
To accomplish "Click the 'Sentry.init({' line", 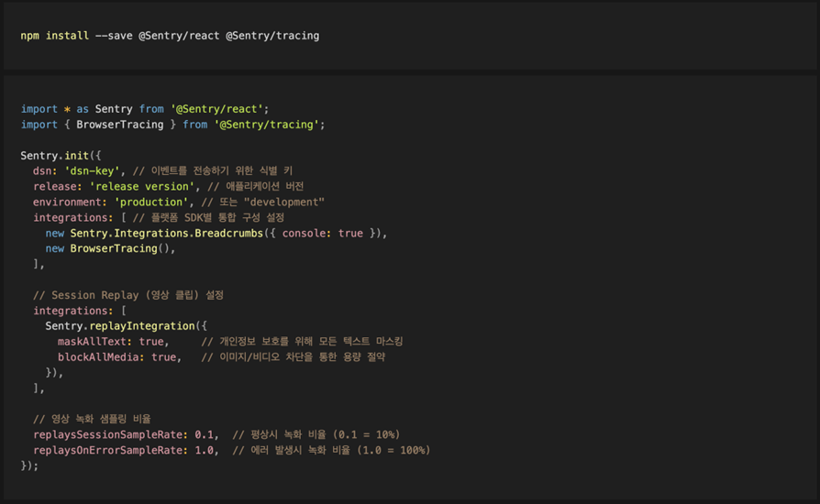I will tap(61, 156).
